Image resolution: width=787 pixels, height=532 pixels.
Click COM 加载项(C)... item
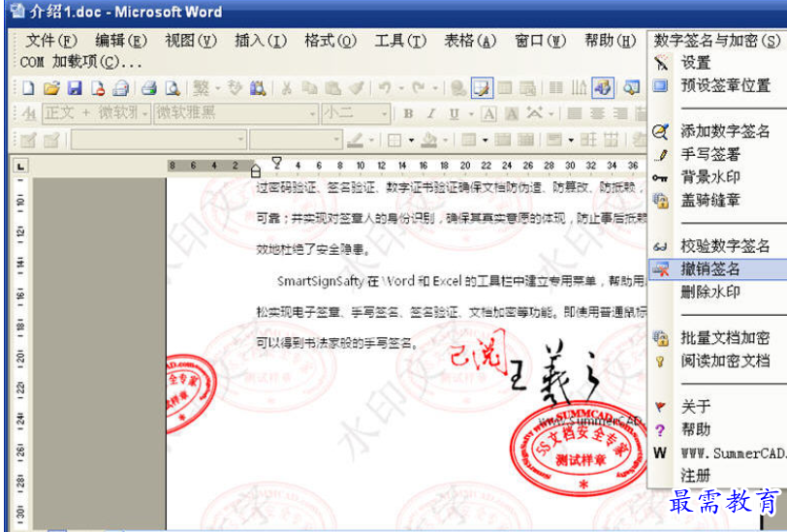80,62
